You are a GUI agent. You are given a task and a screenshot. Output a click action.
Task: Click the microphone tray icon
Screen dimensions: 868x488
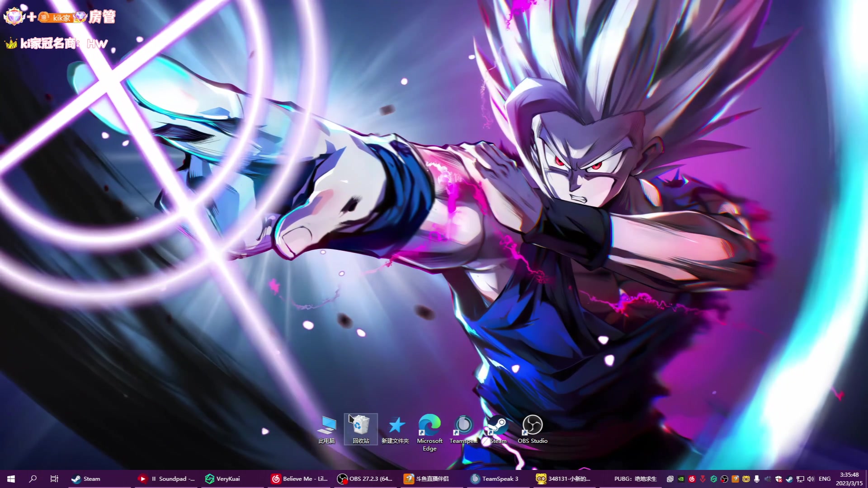coord(757,479)
